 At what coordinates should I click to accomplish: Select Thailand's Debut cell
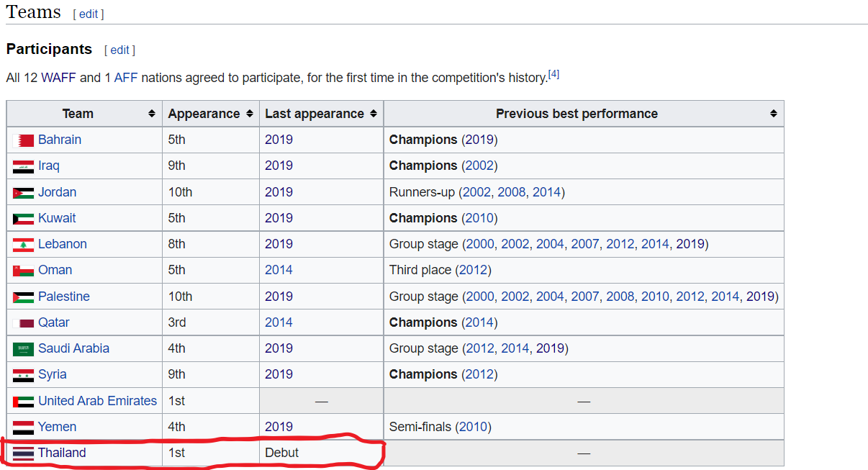click(321, 453)
